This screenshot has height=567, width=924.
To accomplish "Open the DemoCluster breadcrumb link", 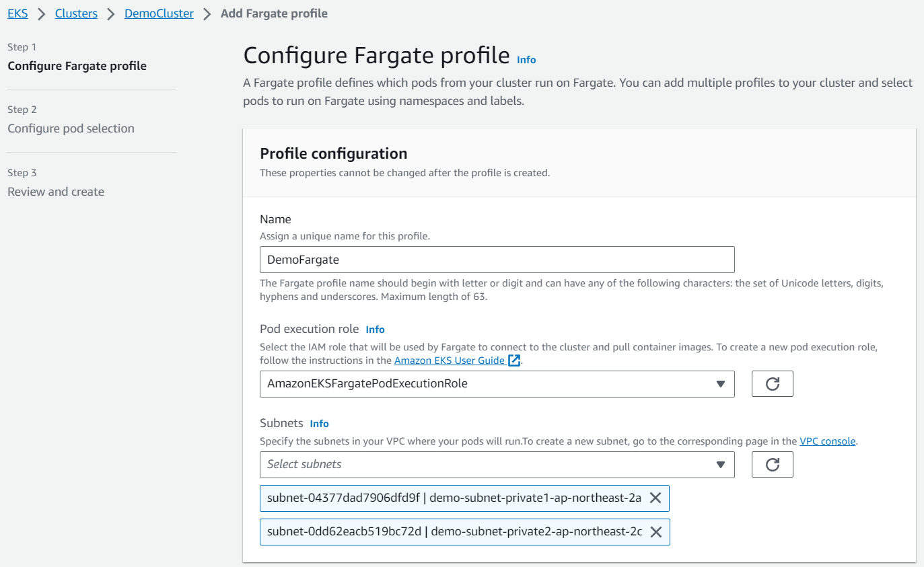I will click(x=159, y=13).
